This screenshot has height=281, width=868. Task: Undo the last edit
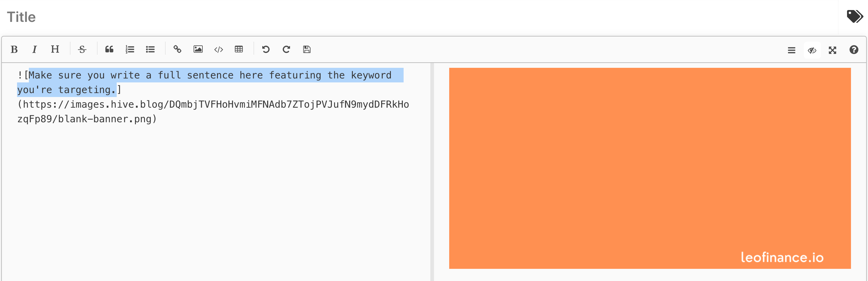(x=266, y=50)
